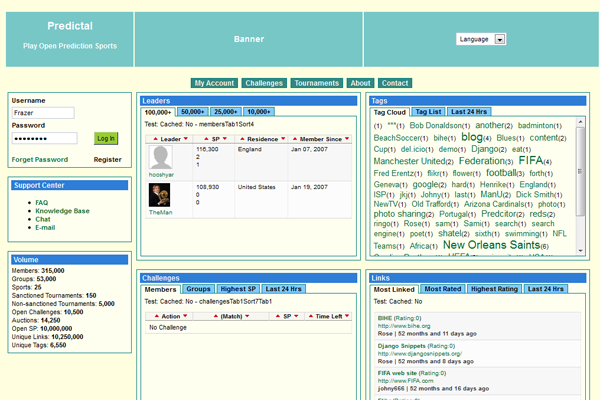
Task: Sort Residence column descending arrow
Action: click(283, 139)
